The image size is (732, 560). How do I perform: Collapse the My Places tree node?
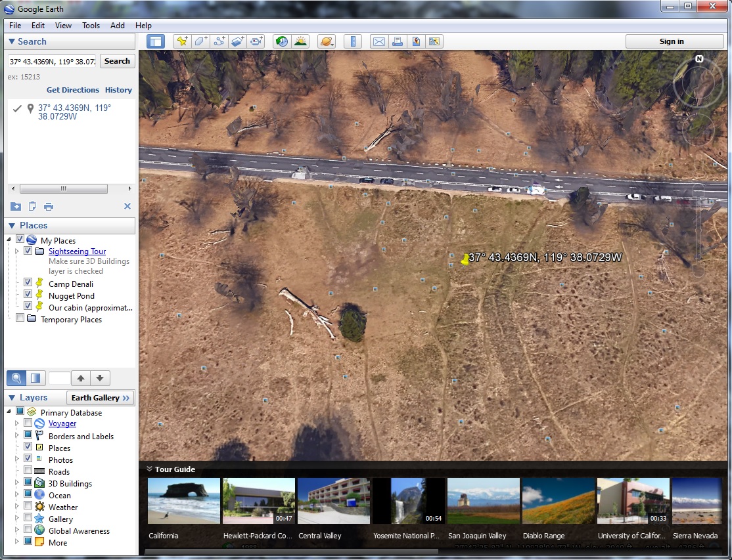9,240
